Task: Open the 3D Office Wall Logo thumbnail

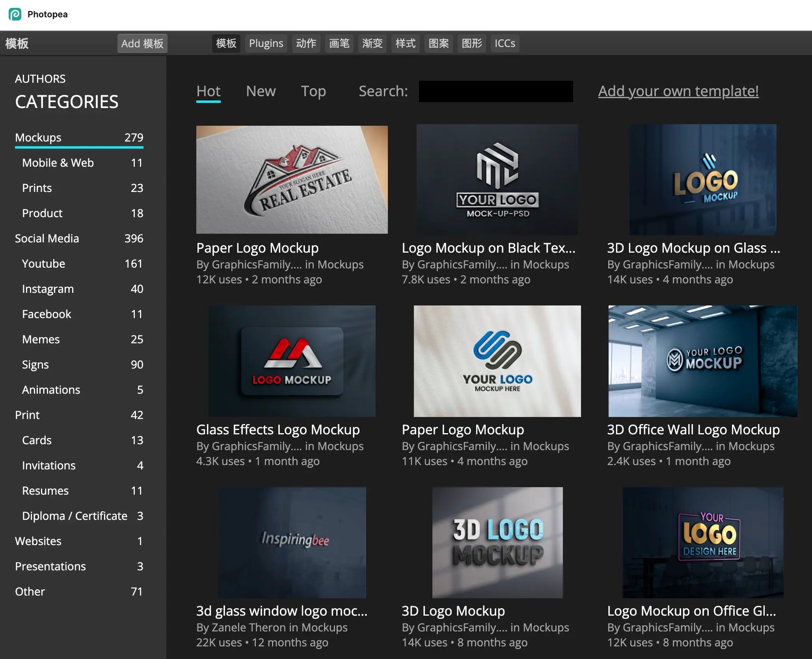Action: (x=702, y=361)
